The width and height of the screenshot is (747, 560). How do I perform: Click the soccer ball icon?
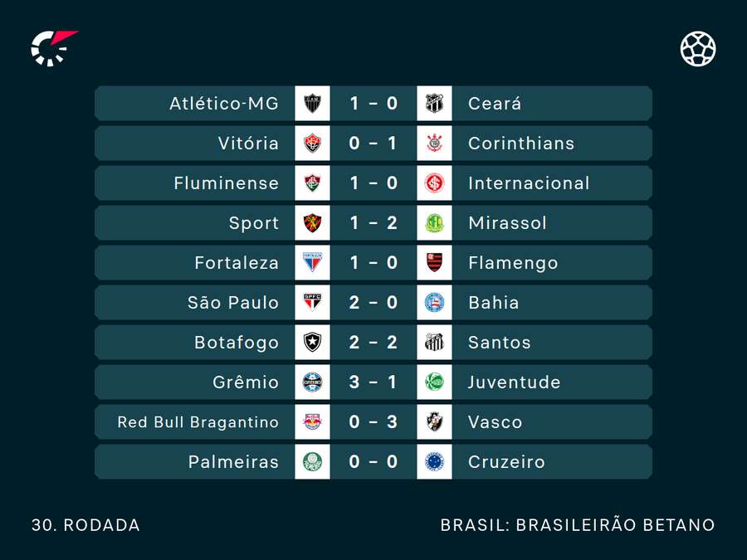(698, 48)
